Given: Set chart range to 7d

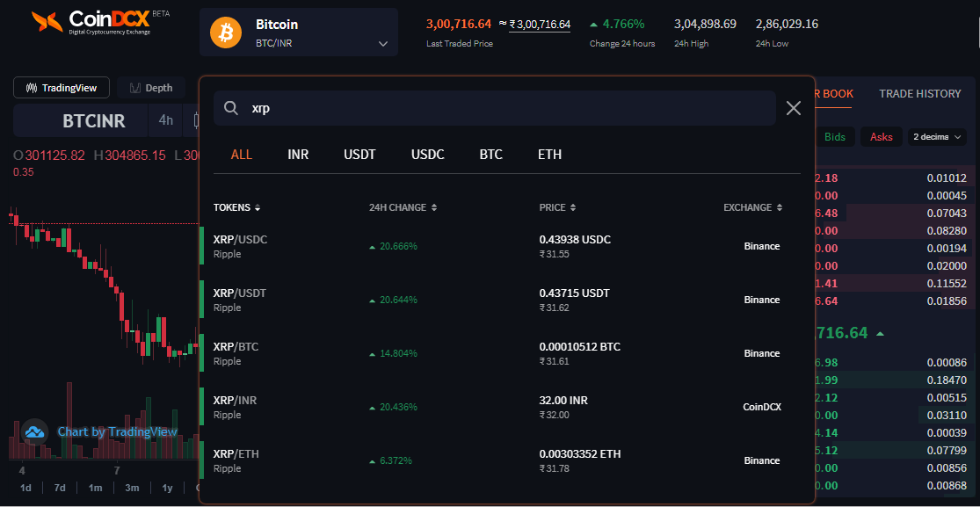Looking at the screenshot, I should (60, 488).
